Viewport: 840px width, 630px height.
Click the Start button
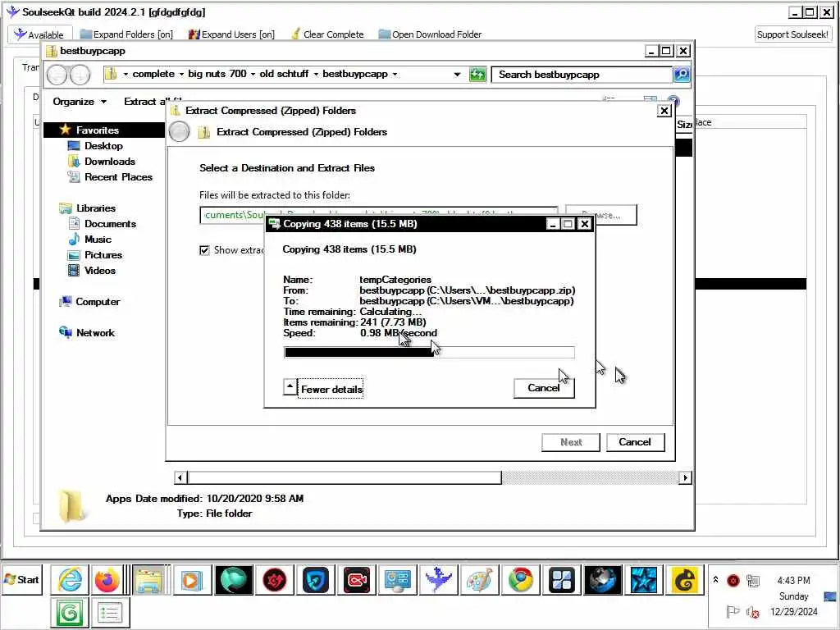click(x=22, y=580)
